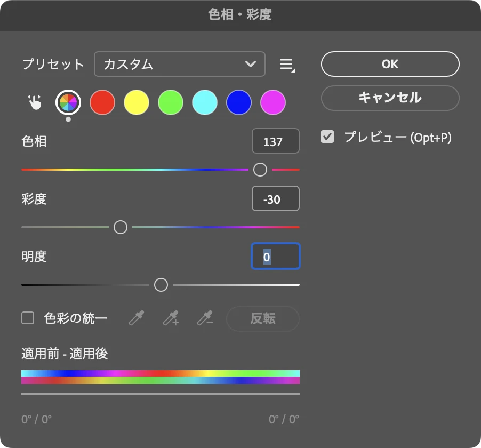The width and height of the screenshot is (481, 448).
Task: Click the 彩度 saturation slider handle
Action: 121,227
